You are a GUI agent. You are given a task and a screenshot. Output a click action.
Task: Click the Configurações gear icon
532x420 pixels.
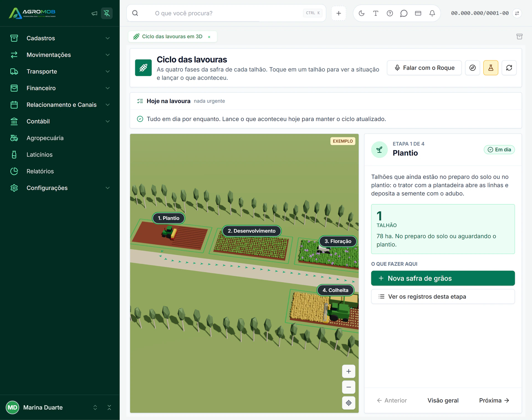[x=14, y=188]
